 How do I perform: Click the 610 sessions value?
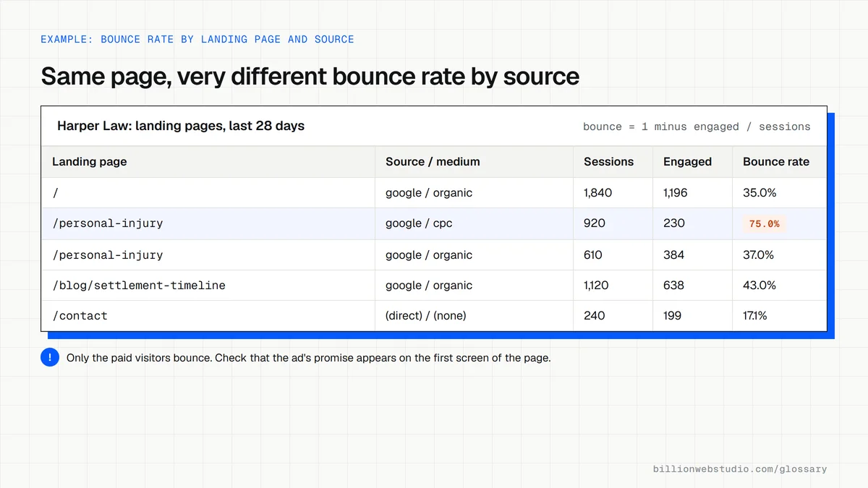(x=593, y=255)
